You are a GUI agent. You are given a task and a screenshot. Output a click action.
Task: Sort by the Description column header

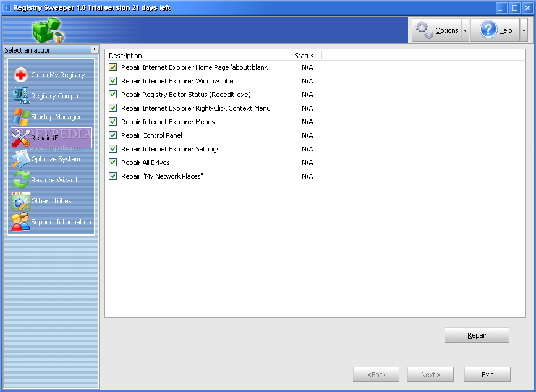(198, 56)
